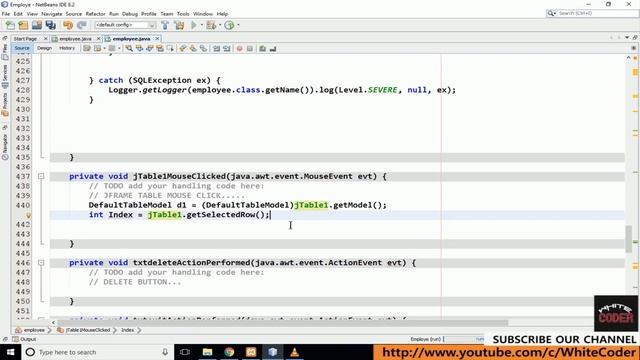The height and width of the screenshot is (360, 640).
Task: Click the Build Project hammer icon
Action: 165,25
